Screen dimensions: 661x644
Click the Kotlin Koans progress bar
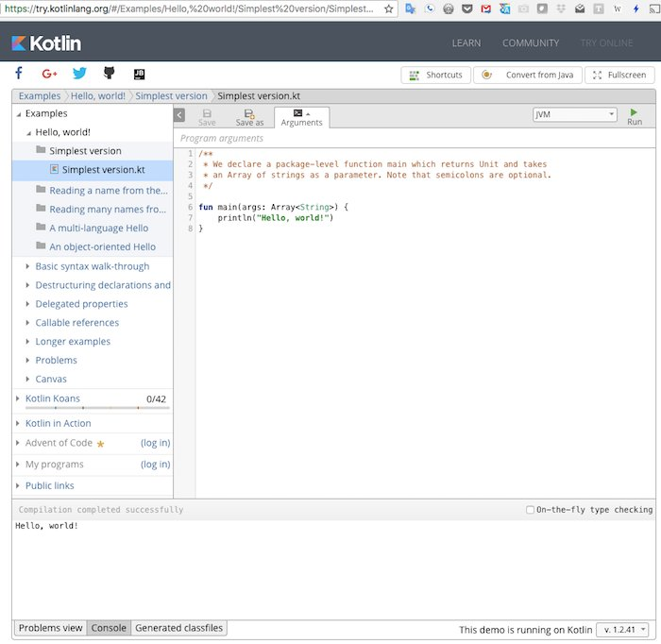[97, 408]
